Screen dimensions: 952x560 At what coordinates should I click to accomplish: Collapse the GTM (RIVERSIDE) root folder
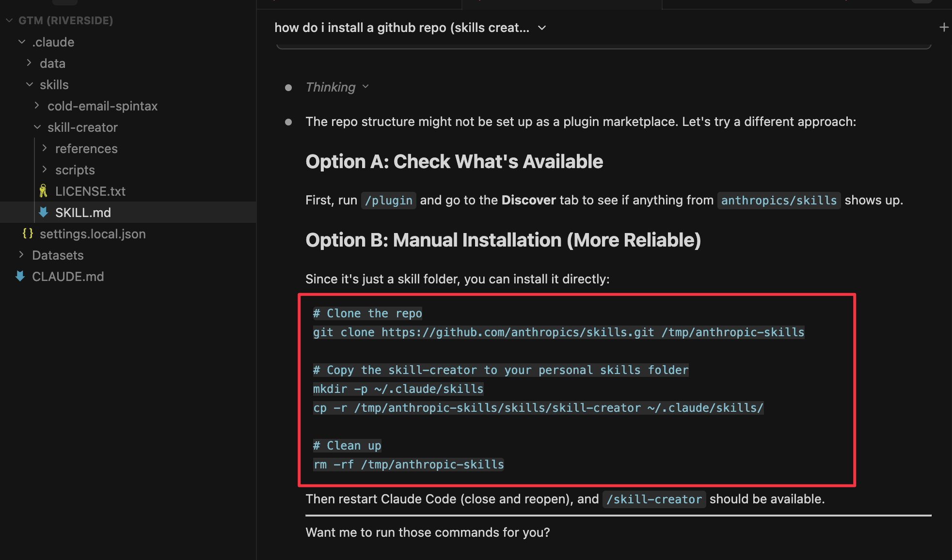point(9,20)
